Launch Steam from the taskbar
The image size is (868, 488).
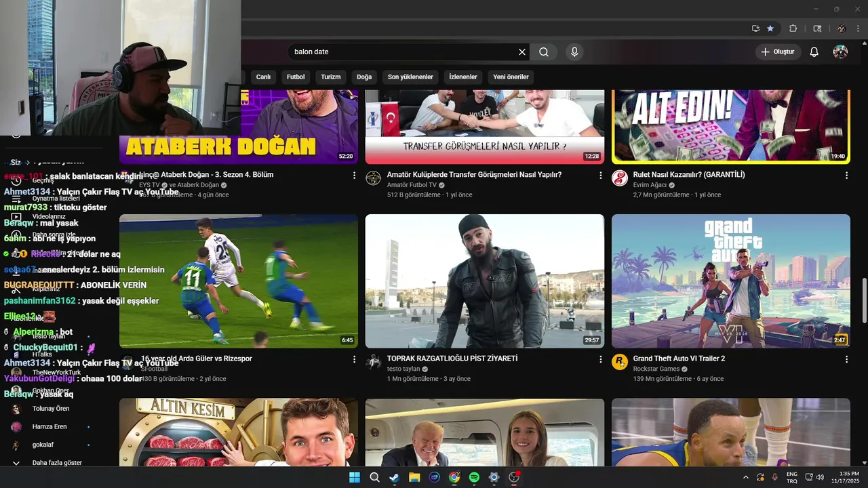pos(394,477)
